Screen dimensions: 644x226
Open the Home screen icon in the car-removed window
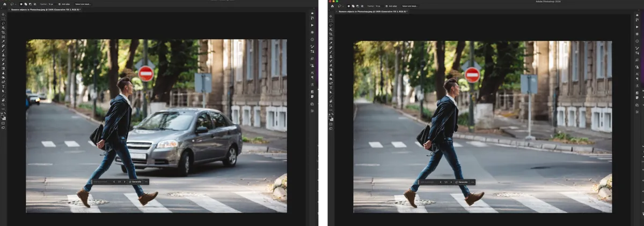coord(332,6)
